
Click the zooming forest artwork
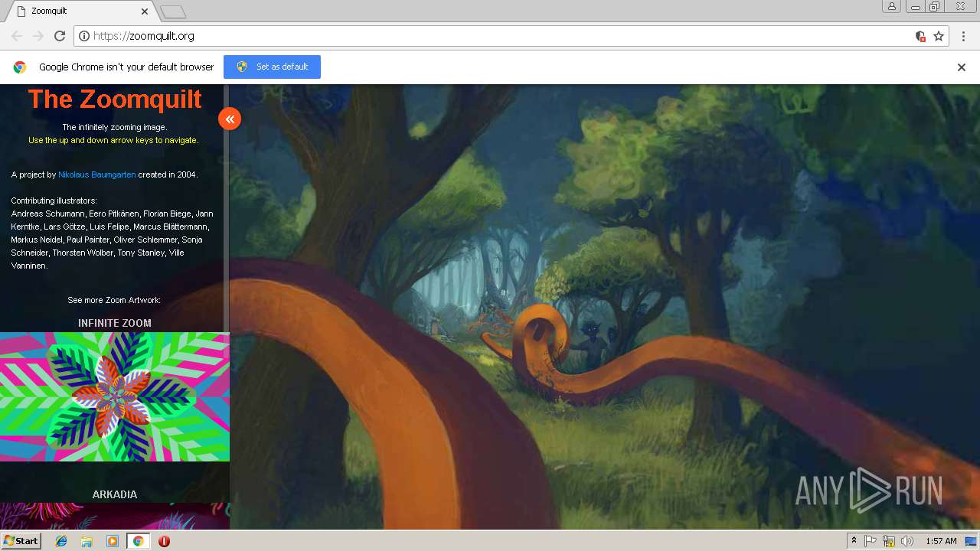(x=605, y=306)
